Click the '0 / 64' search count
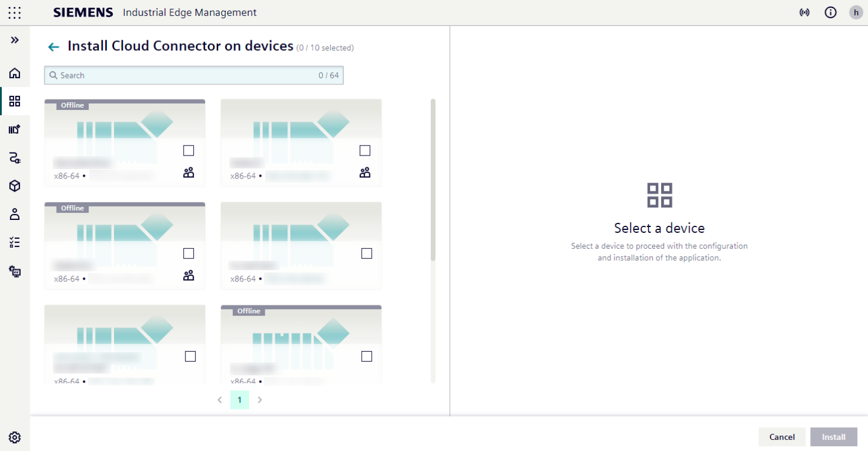 click(329, 75)
